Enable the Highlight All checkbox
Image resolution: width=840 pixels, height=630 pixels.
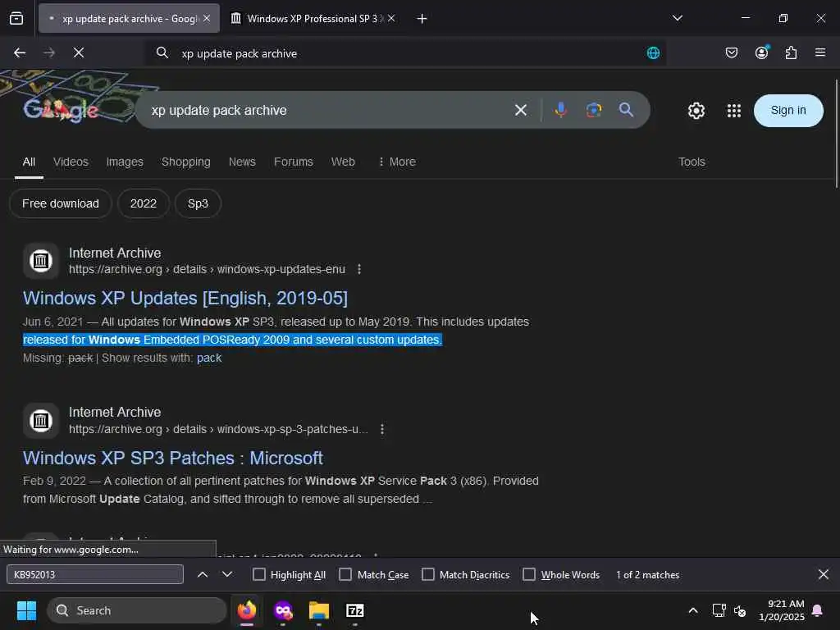coord(258,574)
